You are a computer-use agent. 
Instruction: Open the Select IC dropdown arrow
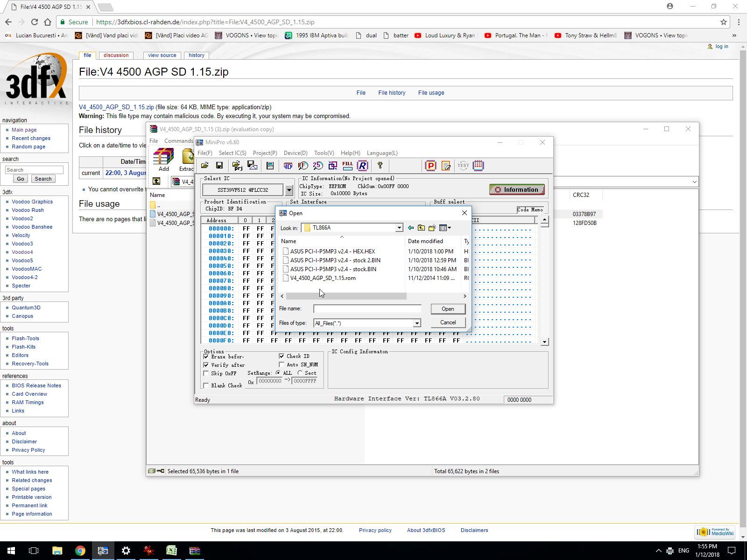click(x=289, y=190)
